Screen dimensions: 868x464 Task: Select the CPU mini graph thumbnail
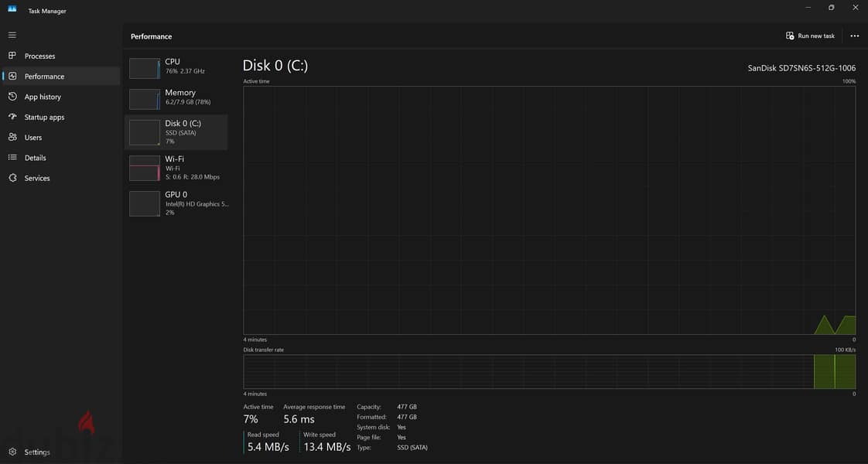pyautogui.click(x=145, y=68)
